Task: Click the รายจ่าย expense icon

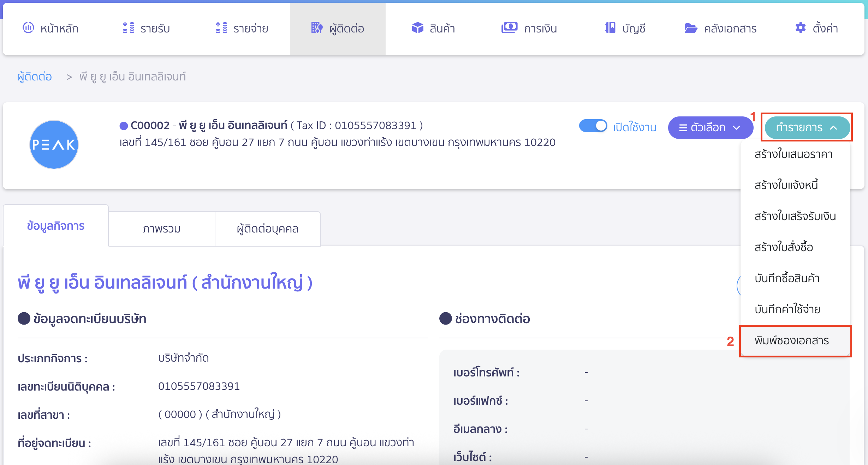Action: click(x=221, y=28)
